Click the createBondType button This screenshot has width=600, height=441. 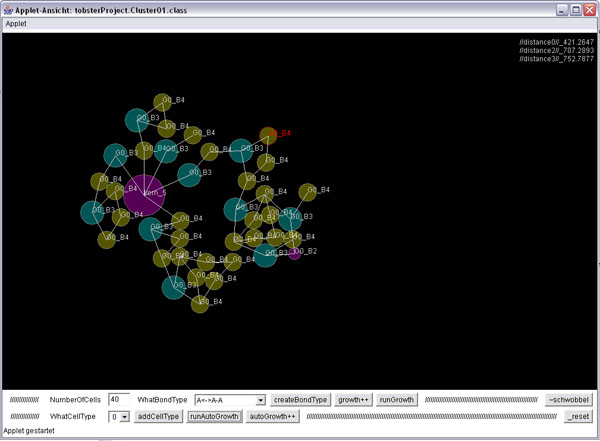click(x=300, y=400)
